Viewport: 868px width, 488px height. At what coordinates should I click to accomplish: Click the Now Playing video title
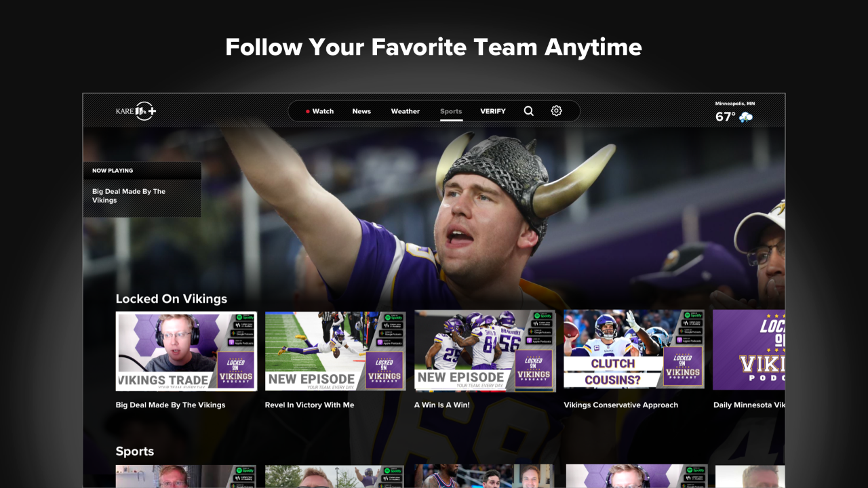(129, 196)
